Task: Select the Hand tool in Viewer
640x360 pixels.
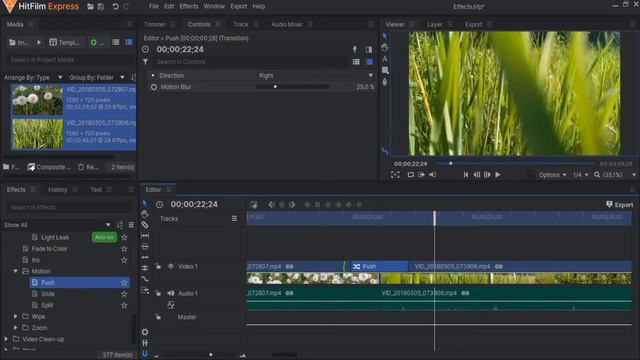Action: (x=384, y=48)
